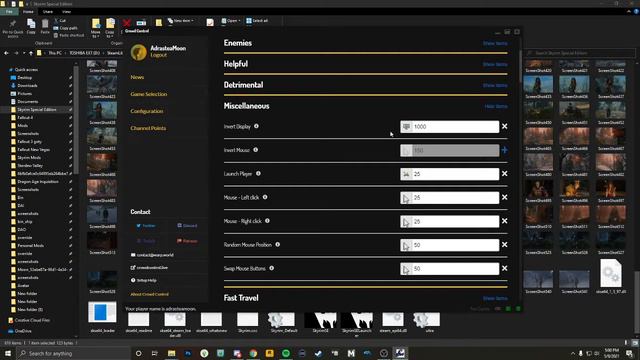Open About Crowd Control link
640x360 pixels.
149,294
